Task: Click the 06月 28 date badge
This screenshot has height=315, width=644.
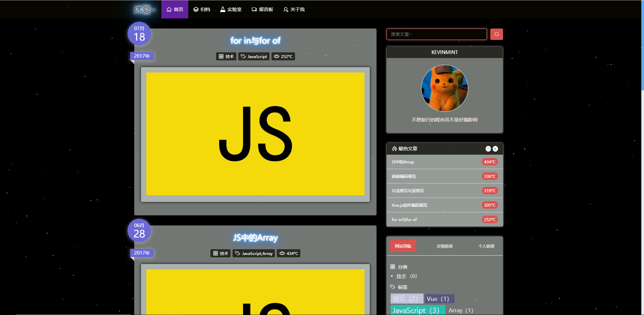Action: point(139,230)
